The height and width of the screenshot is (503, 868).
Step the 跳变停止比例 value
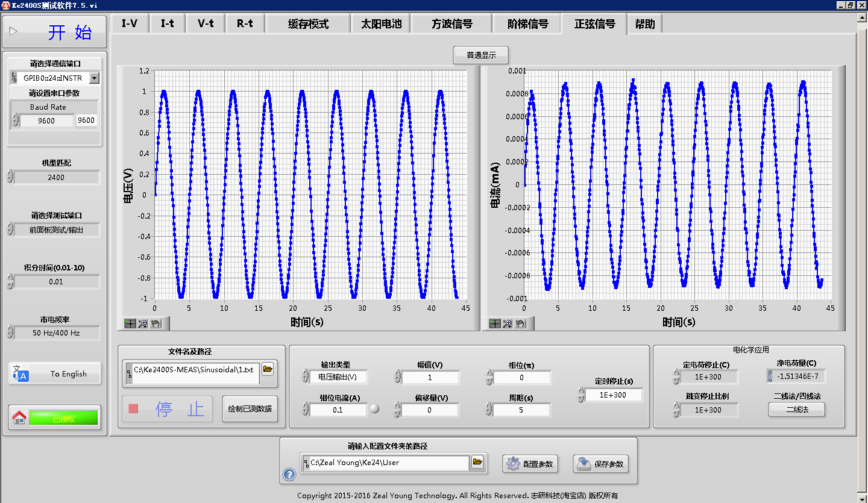[x=676, y=410]
